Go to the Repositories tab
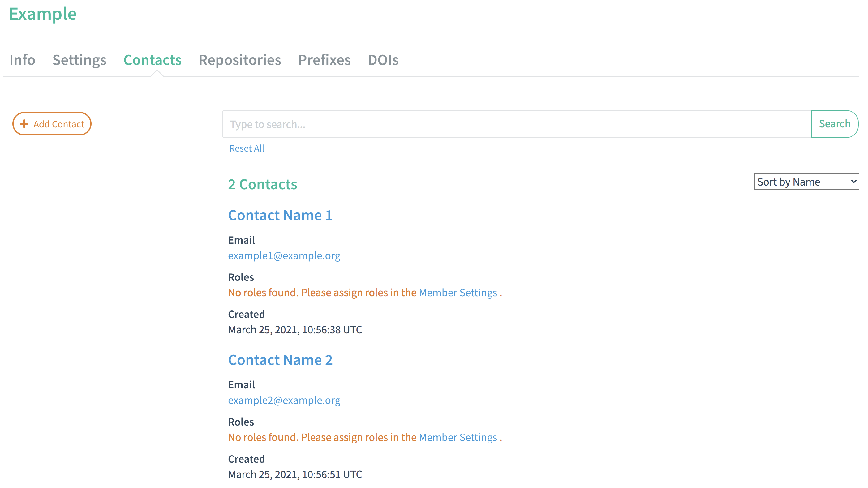868x488 pixels. 239,60
